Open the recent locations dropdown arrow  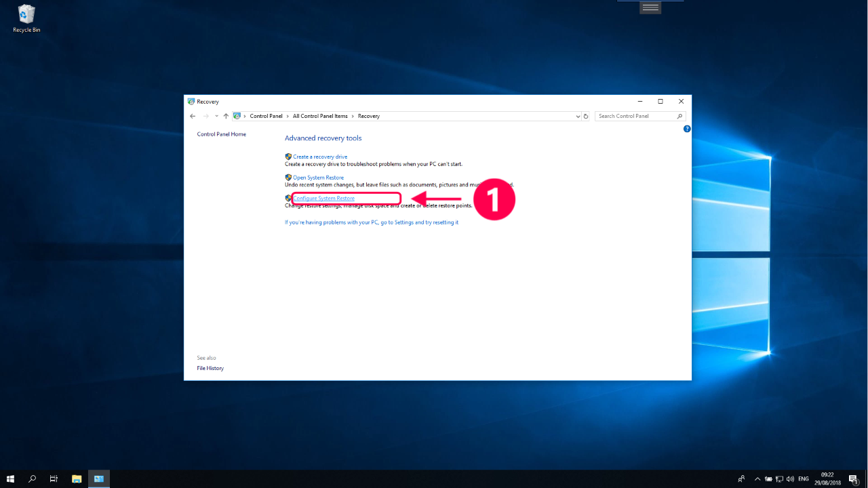pos(216,117)
